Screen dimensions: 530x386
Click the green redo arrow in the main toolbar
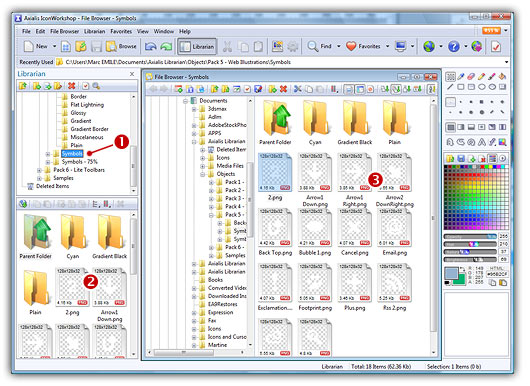[x=166, y=46]
